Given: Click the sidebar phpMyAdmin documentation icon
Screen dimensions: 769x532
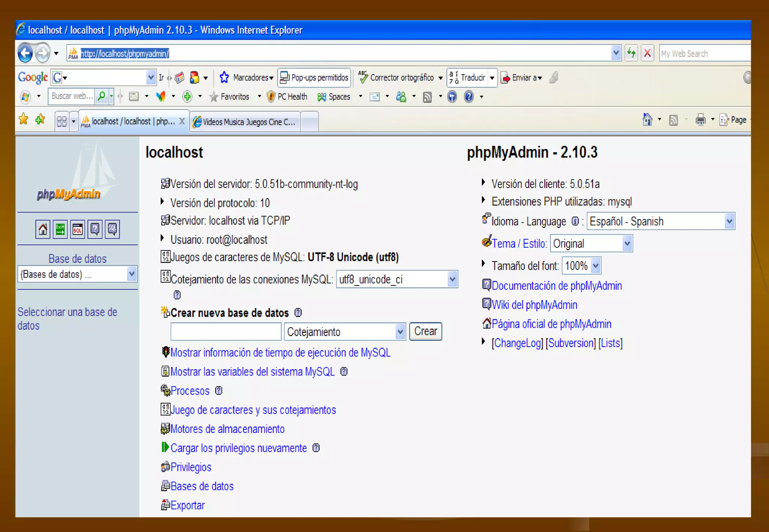Looking at the screenshot, I should pyautogui.click(x=95, y=229).
